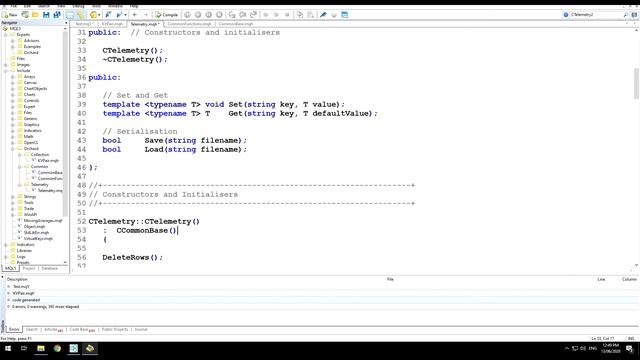Switch to Database tab in Navigator panel
The image size is (640, 360).
pos(49,269)
